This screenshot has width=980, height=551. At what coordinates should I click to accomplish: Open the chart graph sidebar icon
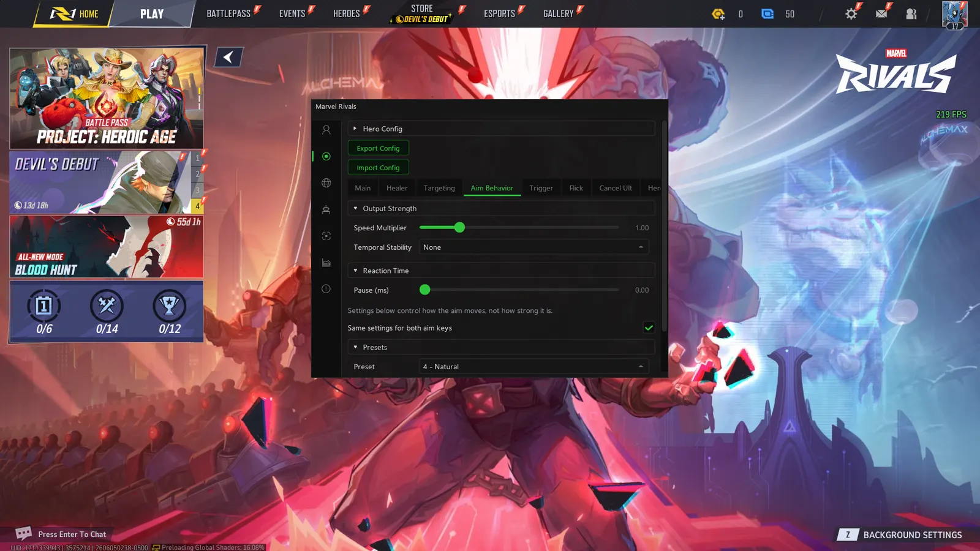[x=326, y=263]
